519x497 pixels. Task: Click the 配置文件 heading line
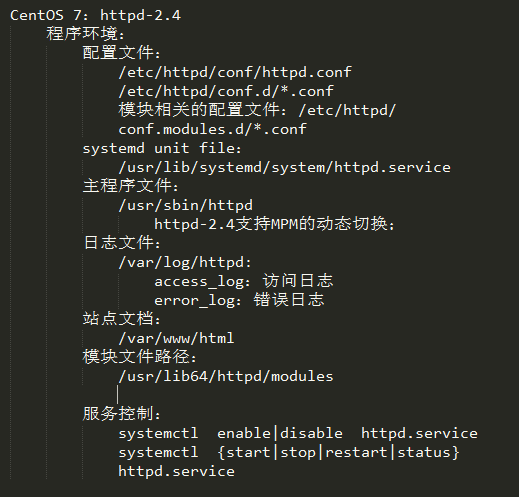click(x=122, y=53)
